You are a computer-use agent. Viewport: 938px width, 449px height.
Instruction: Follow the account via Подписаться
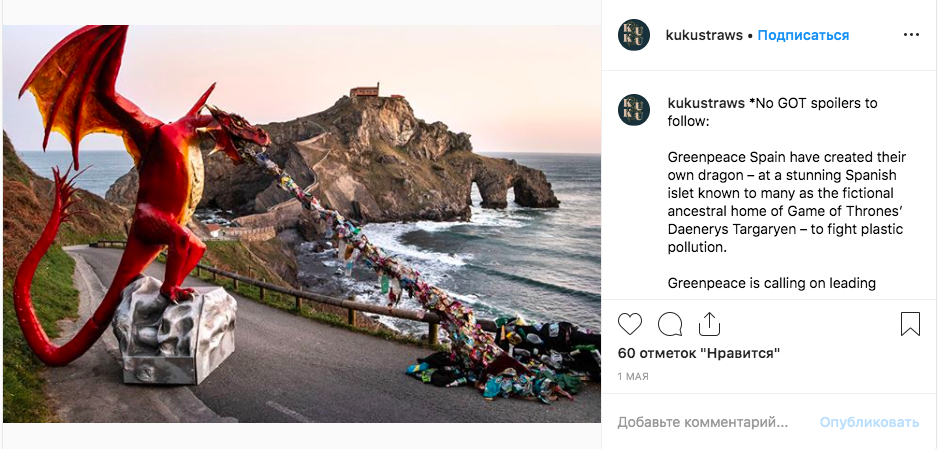pos(803,35)
